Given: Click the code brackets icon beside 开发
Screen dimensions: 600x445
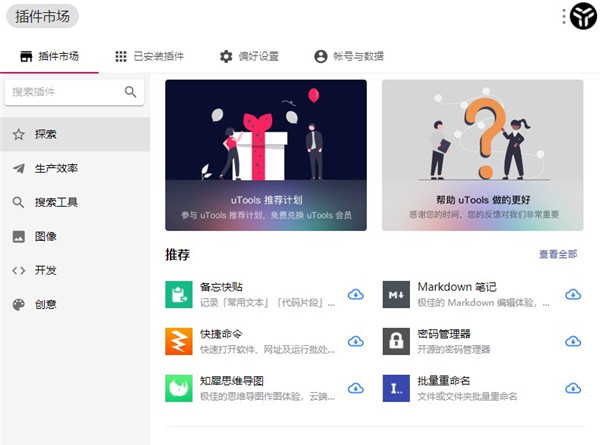Looking at the screenshot, I should tap(18, 271).
